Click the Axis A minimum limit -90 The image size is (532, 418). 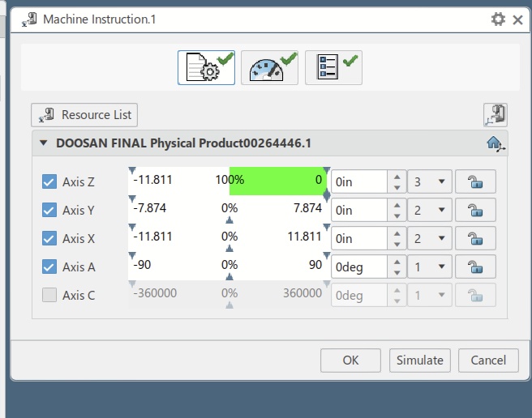point(142,264)
